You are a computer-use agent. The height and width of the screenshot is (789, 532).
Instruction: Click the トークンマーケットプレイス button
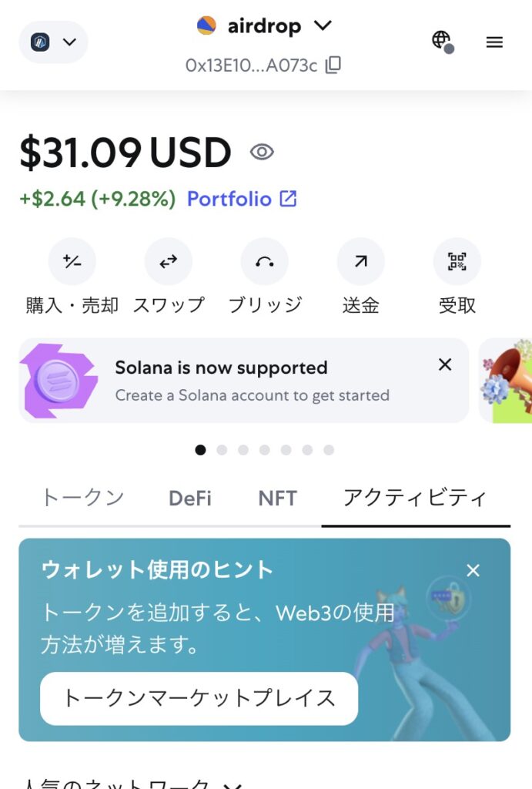point(199,698)
